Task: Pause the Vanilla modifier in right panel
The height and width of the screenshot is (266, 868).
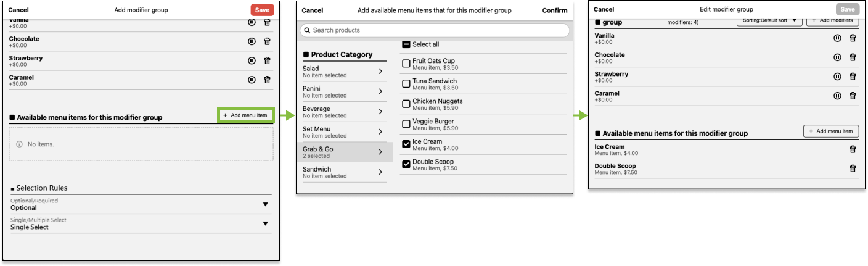Action: click(837, 38)
